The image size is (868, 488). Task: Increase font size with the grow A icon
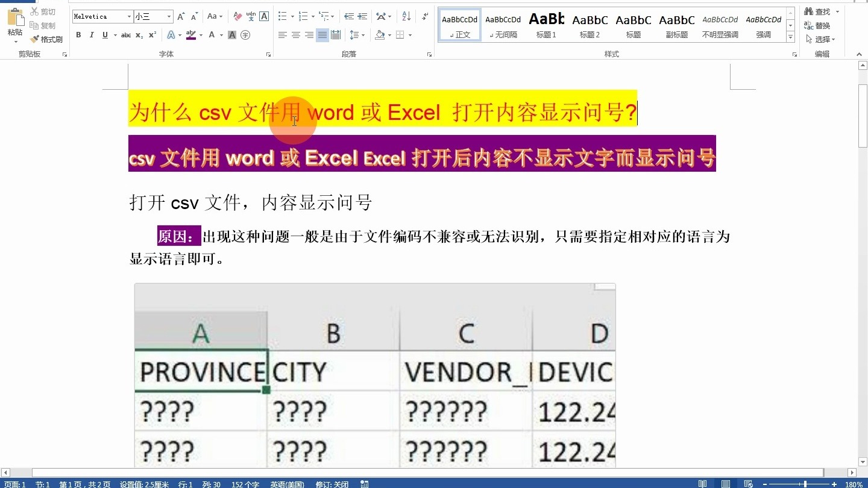pos(181,17)
